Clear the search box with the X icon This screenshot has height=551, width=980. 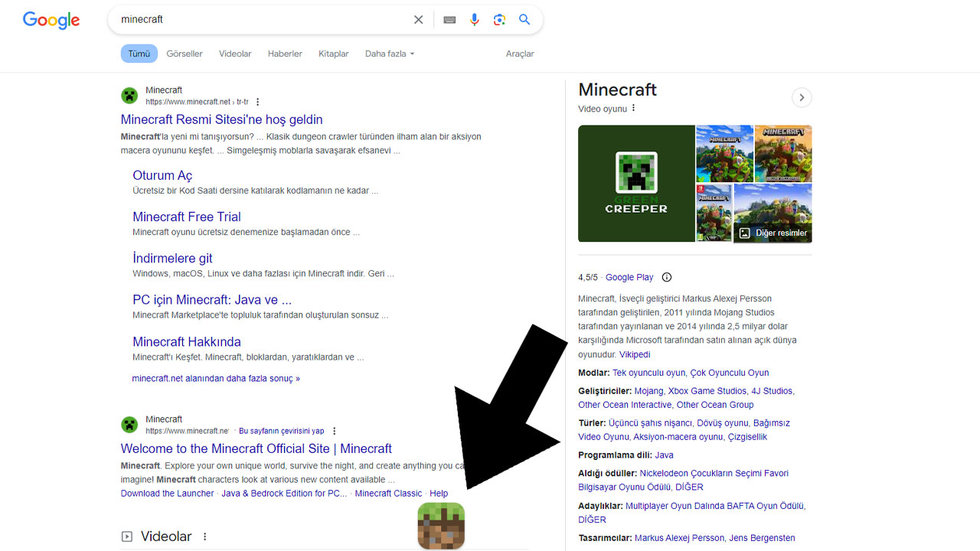(418, 20)
